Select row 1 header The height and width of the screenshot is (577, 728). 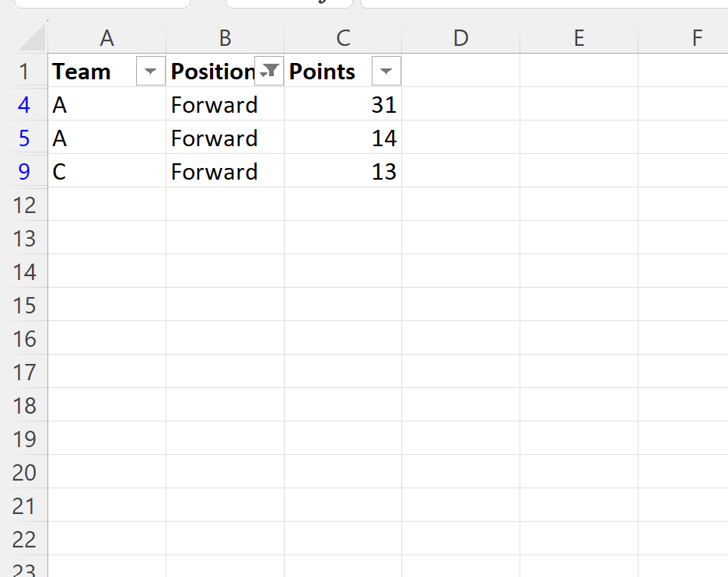pos(23,71)
